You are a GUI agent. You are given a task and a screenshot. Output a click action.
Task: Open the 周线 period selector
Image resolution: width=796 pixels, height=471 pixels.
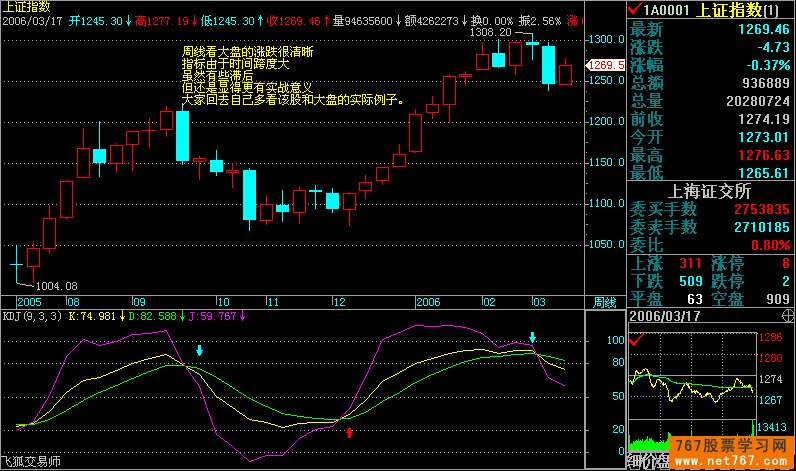point(604,301)
